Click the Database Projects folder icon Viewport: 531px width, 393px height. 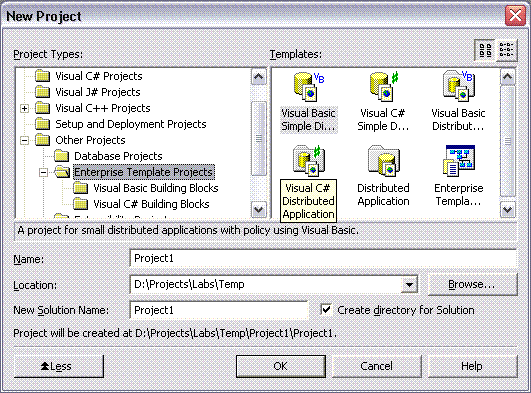[x=62, y=156]
